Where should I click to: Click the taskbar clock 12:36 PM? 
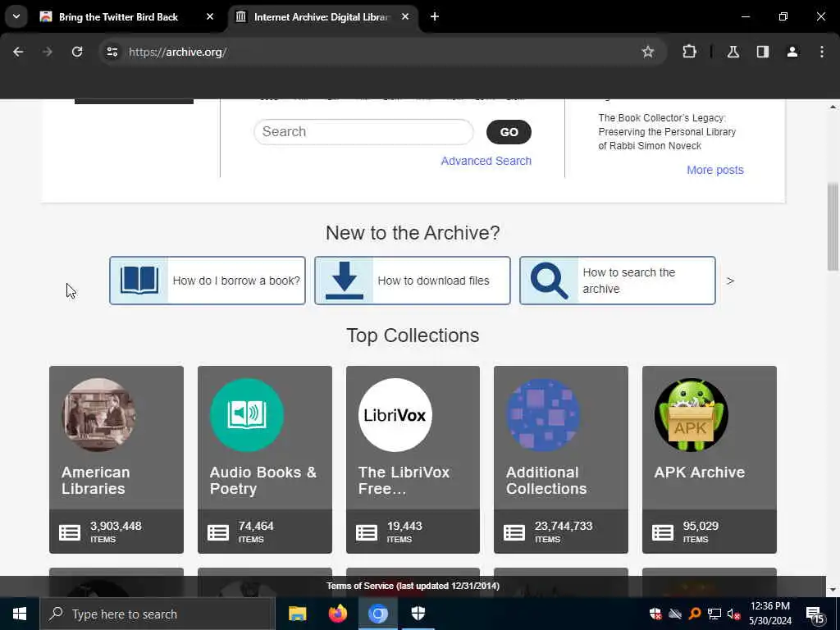(x=769, y=606)
